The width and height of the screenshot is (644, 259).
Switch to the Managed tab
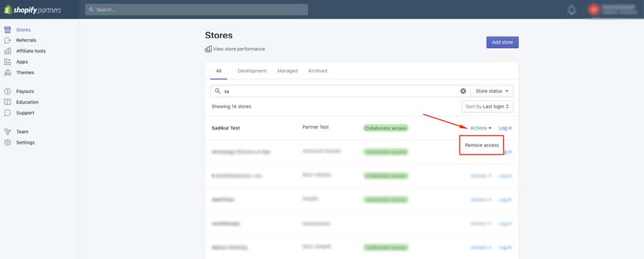(x=288, y=71)
